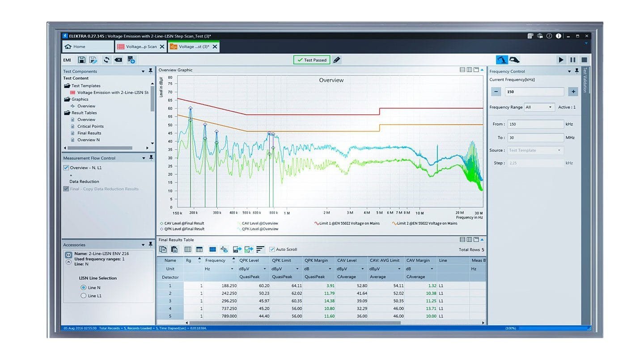Click the clear/delete icon in EMI toolbar

coord(119,59)
